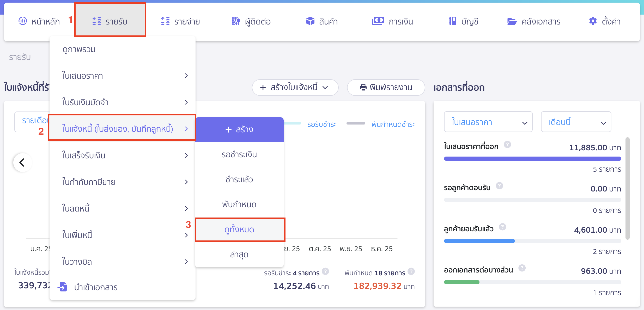Click help icon beside พ้นกำหนด 18 รายการ
The image size is (644, 310).
(x=411, y=271)
